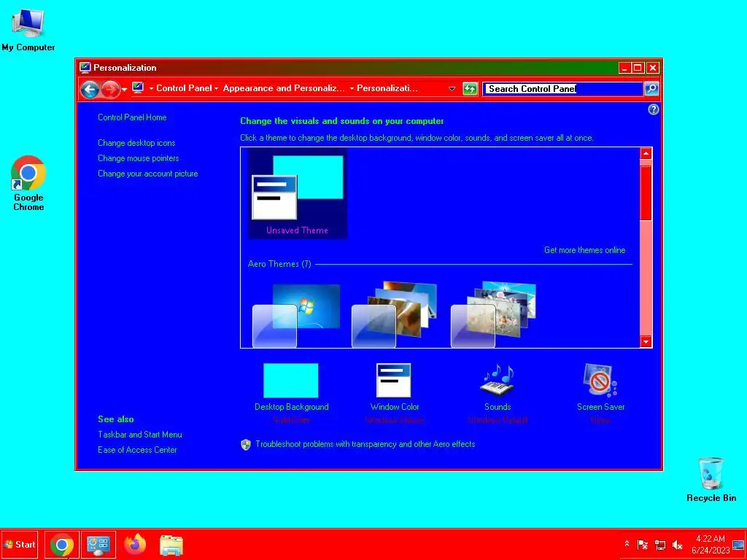Click Aero Themes (7) group header
This screenshot has width=747, height=560.
click(279, 264)
